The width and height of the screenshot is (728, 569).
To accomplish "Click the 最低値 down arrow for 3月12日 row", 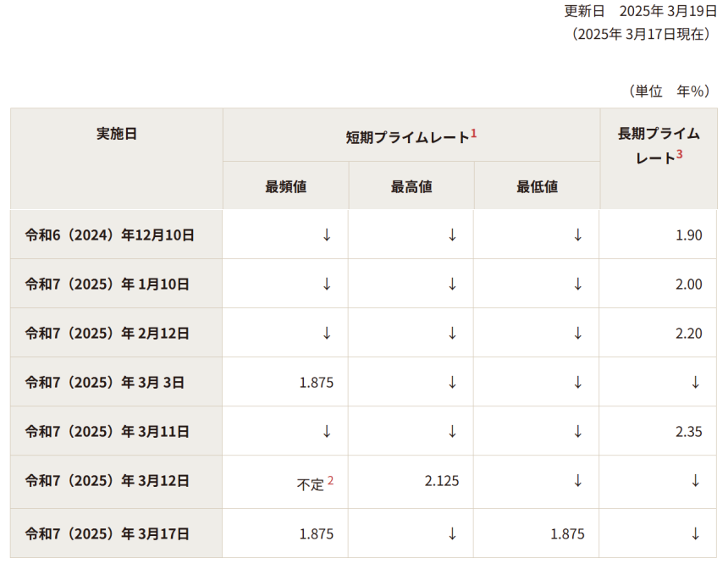I will point(577,480).
